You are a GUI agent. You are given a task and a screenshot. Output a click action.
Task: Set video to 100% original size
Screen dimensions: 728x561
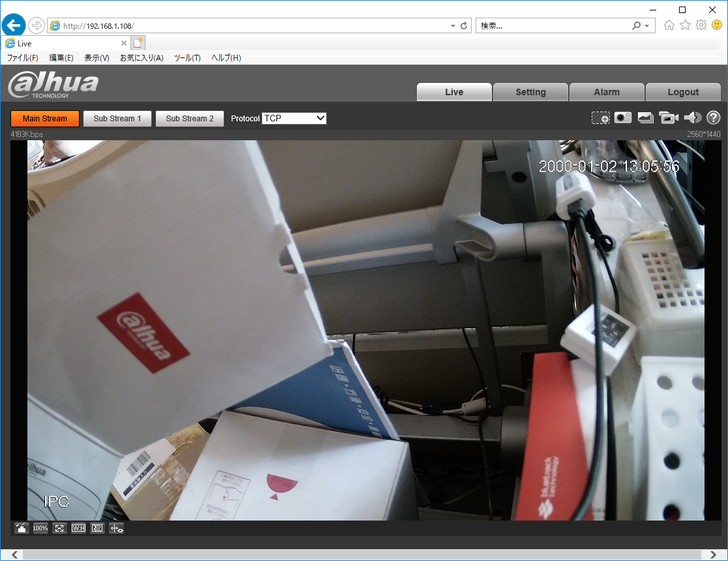click(x=40, y=528)
